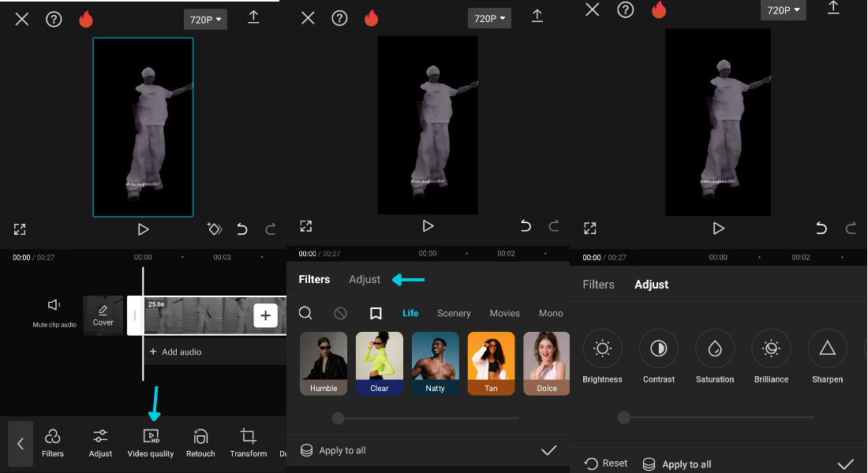Select Adjust tab in right screen
Image resolution: width=868 pixels, height=473 pixels.
click(651, 285)
